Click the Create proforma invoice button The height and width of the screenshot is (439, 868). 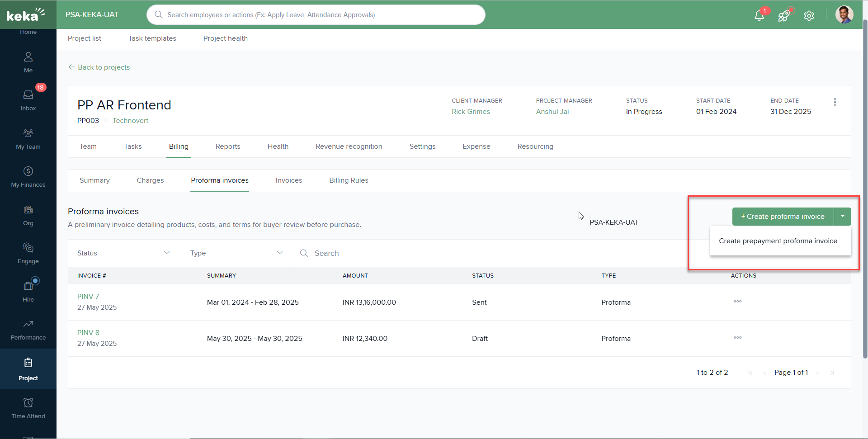783,217
